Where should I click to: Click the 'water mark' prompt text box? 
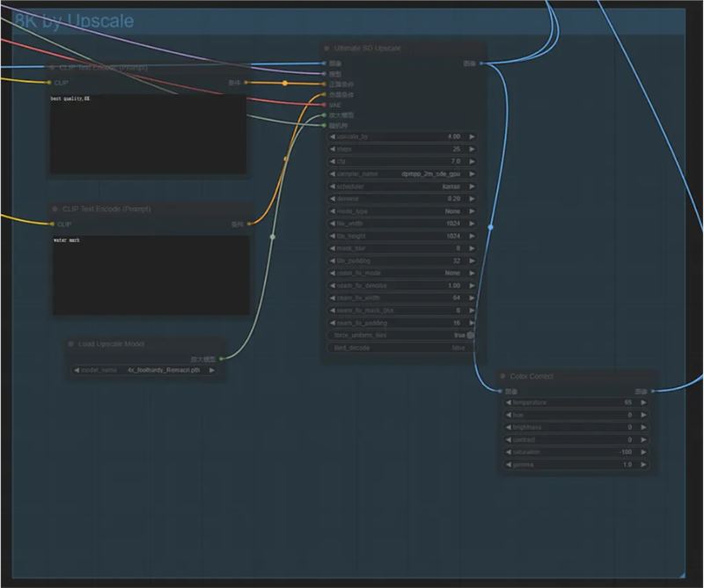[151, 275]
